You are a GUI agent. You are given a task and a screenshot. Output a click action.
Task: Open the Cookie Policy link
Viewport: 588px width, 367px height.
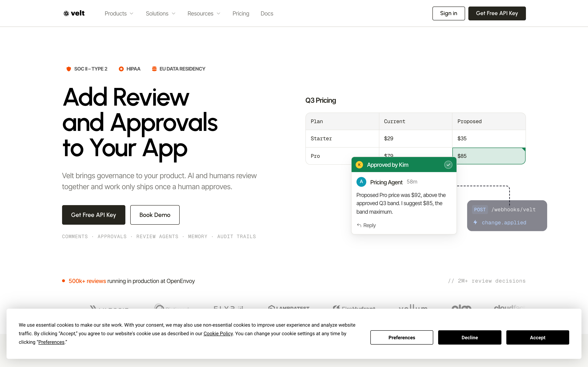218,334
